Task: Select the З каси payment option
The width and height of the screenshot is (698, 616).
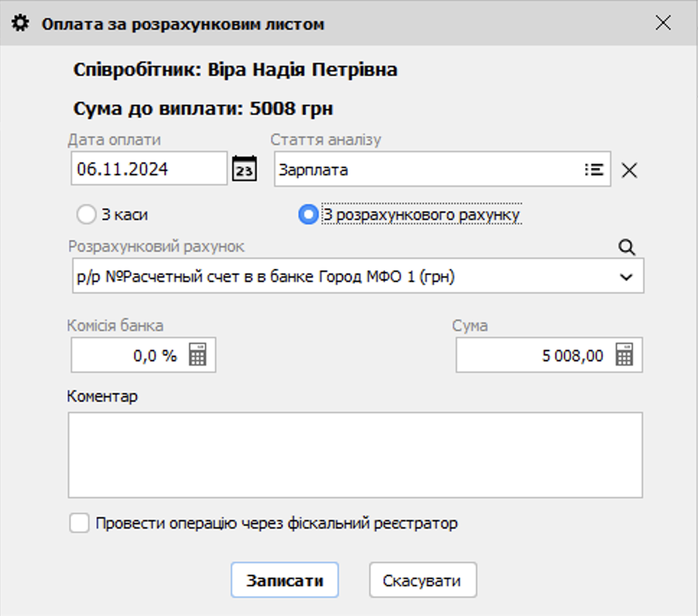Action: pos(87,214)
